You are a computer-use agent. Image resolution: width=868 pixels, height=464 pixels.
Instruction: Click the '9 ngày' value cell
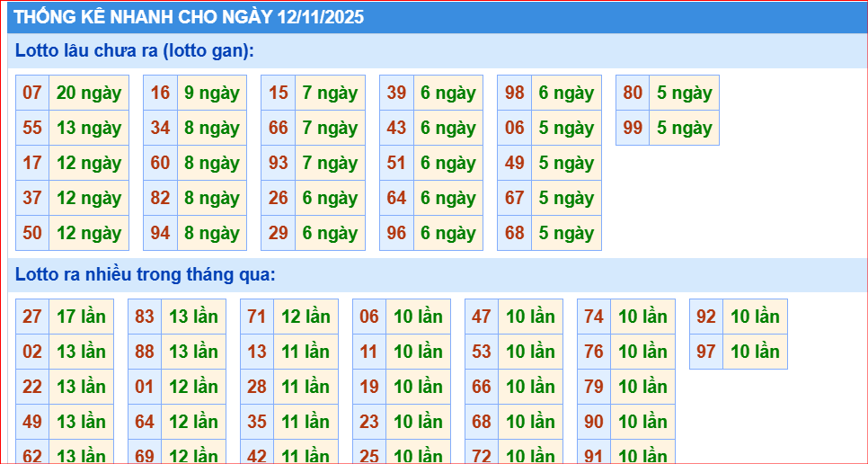[x=211, y=93]
